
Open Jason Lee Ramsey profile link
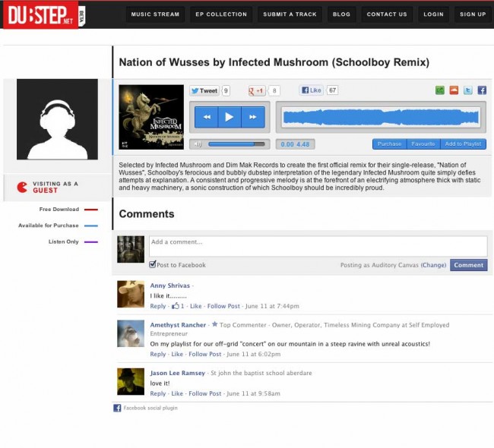coord(177,373)
